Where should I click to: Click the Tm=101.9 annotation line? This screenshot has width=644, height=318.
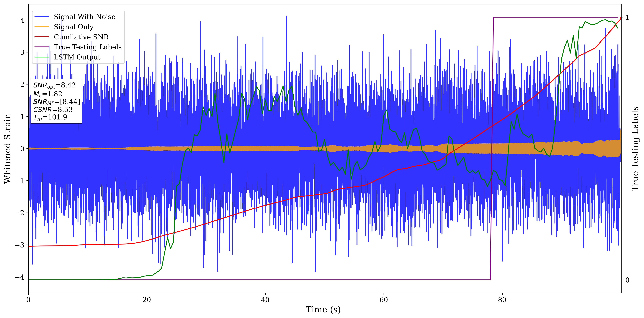(50, 117)
